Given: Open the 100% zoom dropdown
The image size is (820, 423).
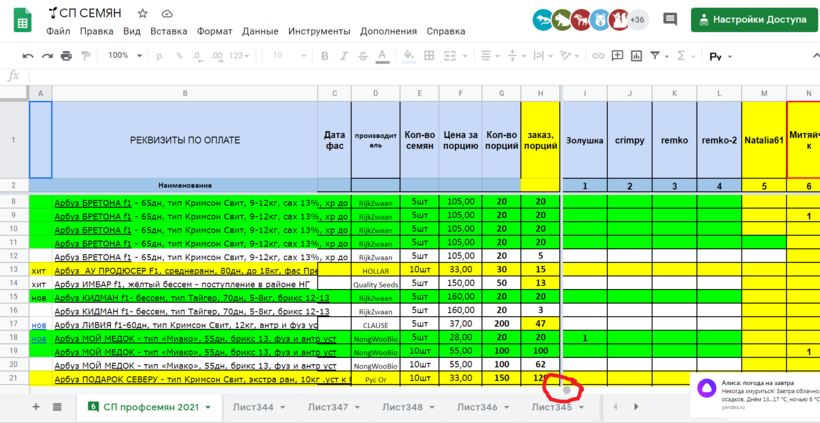Looking at the screenshot, I should (x=125, y=56).
